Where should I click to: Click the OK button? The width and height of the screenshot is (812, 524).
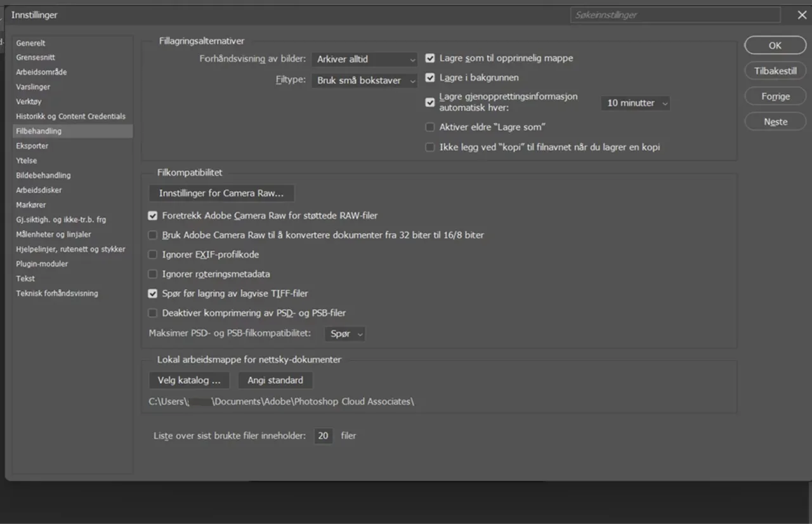(x=775, y=46)
